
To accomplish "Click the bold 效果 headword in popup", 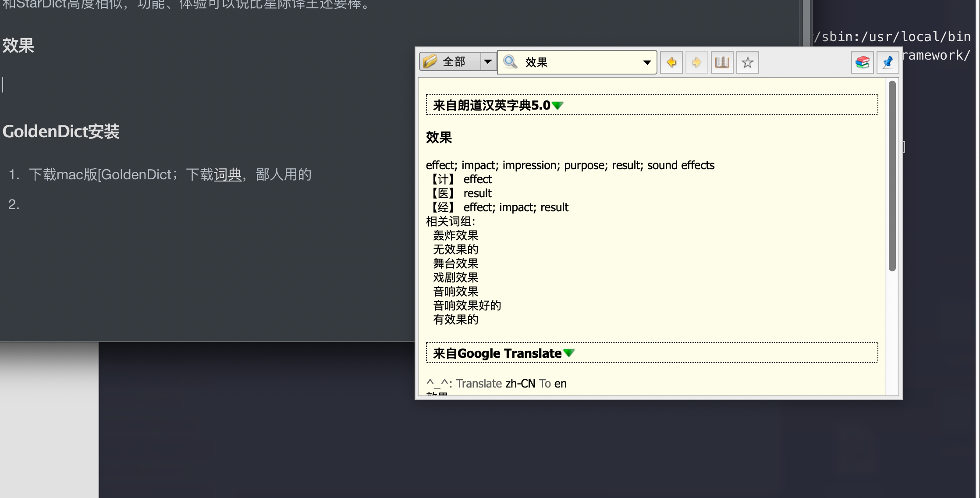I will (x=439, y=138).
